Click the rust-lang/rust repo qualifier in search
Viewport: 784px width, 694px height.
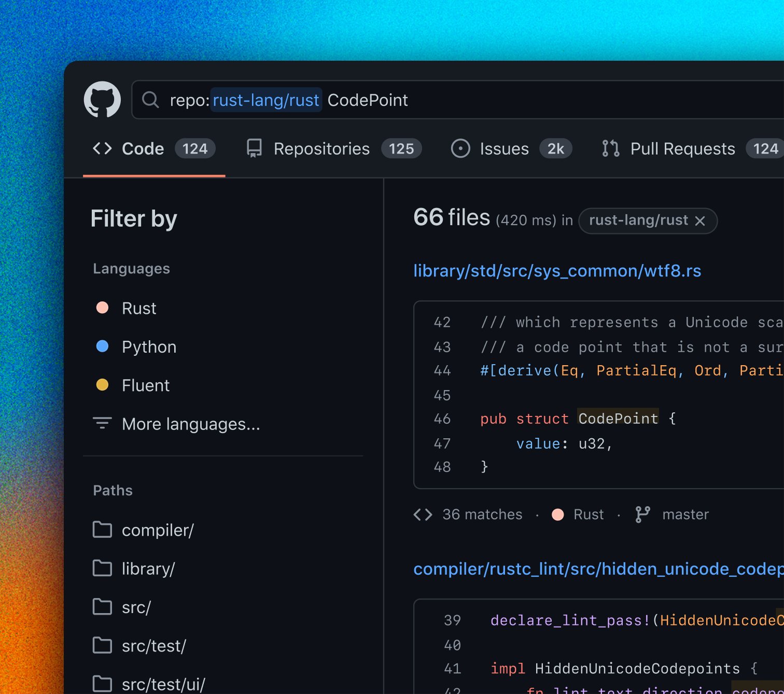click(266, 100)
